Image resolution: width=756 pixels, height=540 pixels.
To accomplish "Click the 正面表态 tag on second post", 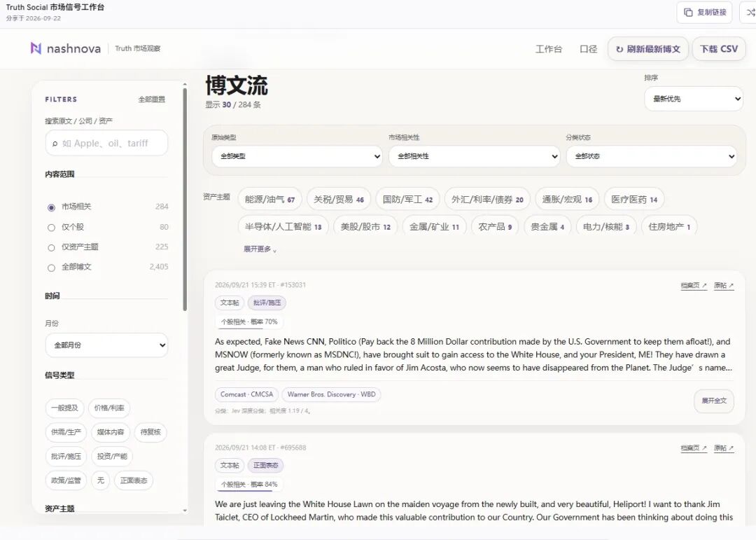I will coord(266,465).
